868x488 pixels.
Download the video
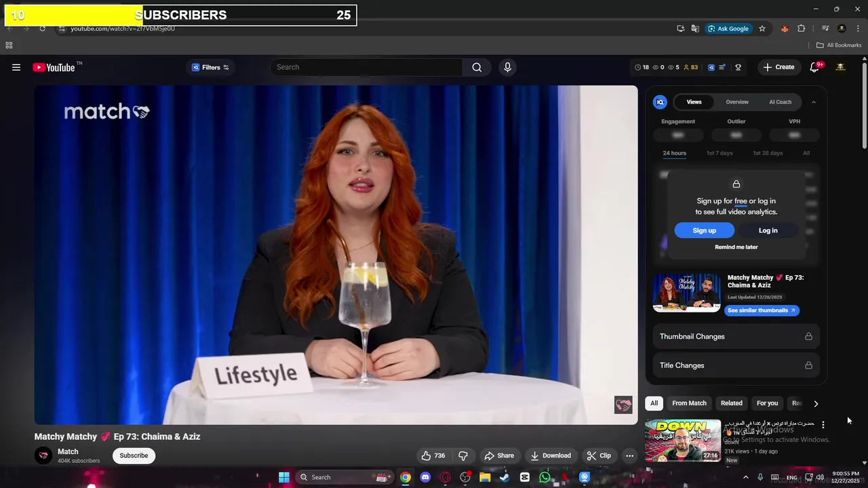click(x=550, y=455)
